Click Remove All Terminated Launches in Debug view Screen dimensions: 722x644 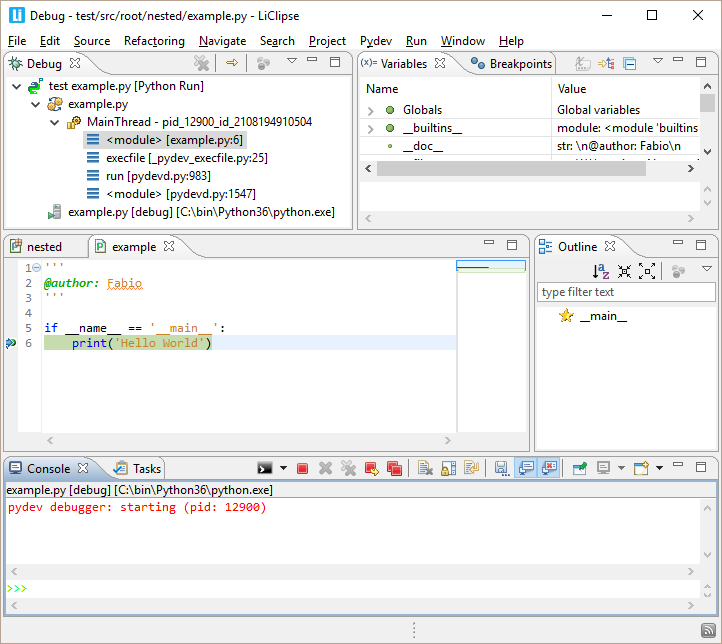[201, 63]
